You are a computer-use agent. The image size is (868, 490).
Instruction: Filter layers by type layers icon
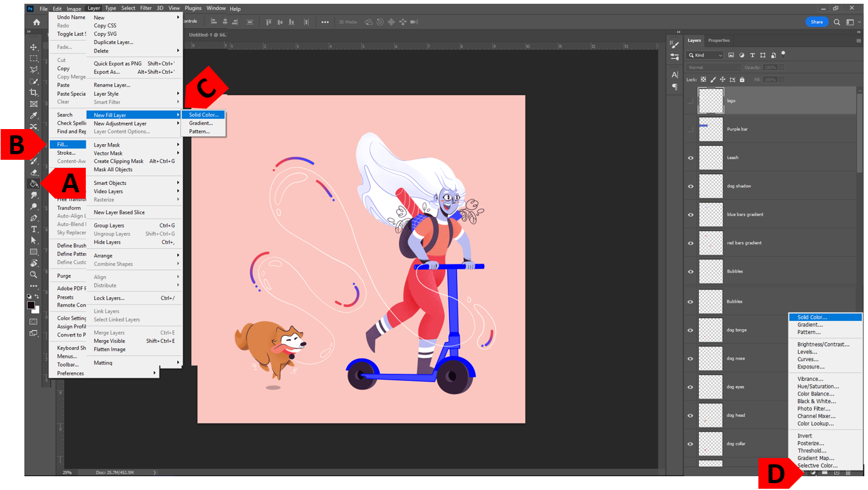753,55
